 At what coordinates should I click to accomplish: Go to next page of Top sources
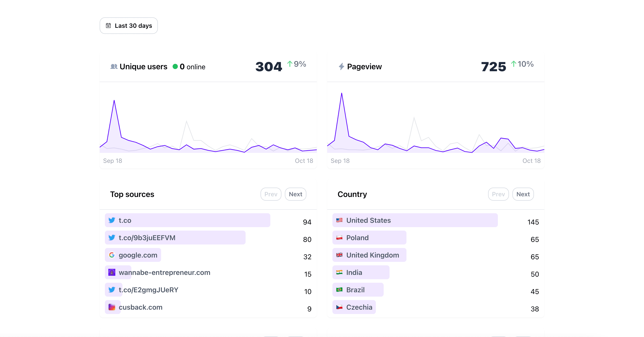(x=295, y=194)
